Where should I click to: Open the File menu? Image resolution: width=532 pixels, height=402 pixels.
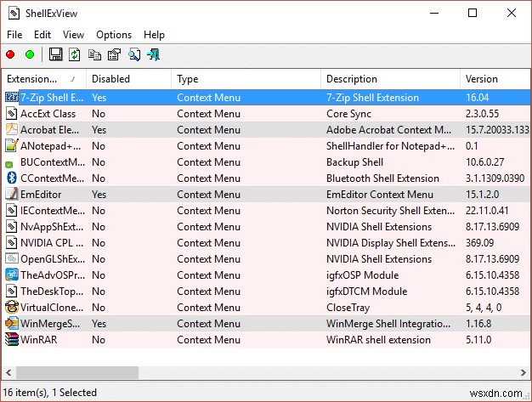(x=14, y=35)
